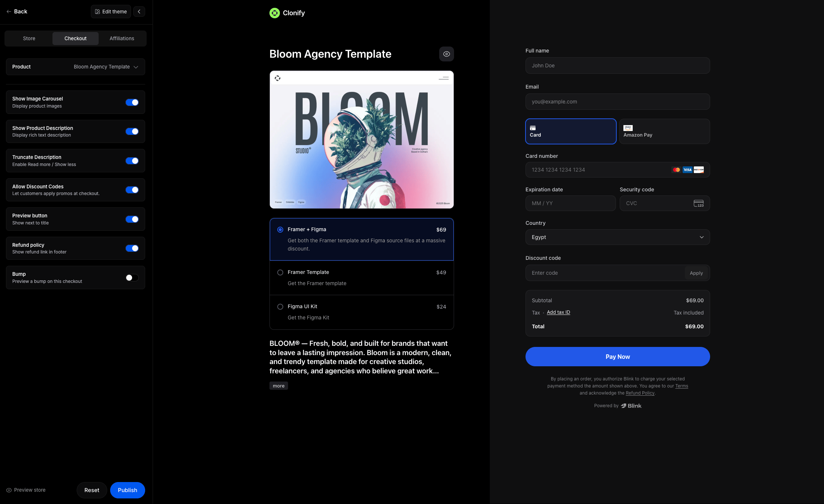Click the Add tax ID link
Image resolution: width=824 pixels, height=504 pixels.
(x=558, y=312)
